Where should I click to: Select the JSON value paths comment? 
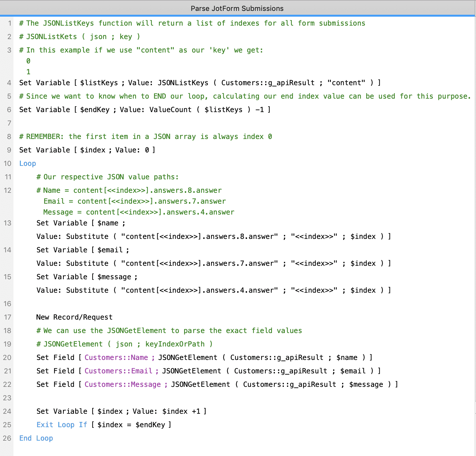coord(107,177)
